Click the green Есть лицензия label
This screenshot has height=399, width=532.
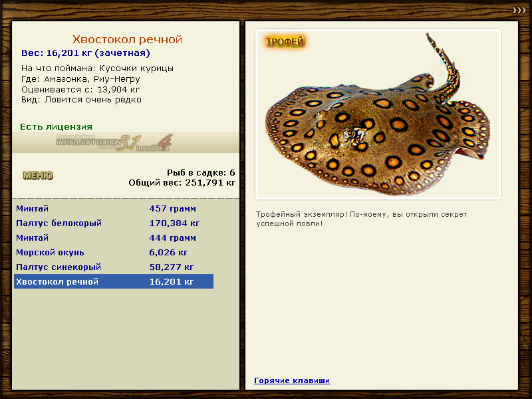click(x=56, y=126)
